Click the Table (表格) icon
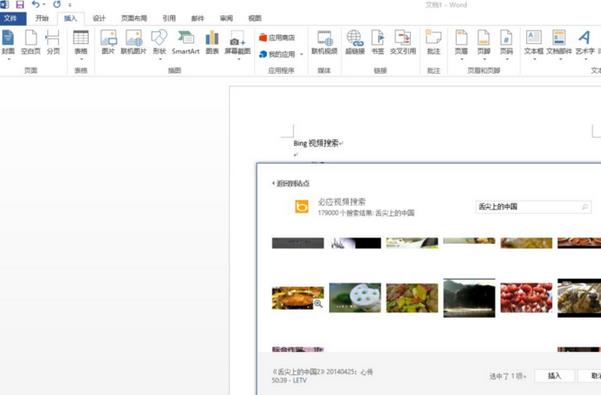Viewport: 601px width, 395px height. coord(81,43)
